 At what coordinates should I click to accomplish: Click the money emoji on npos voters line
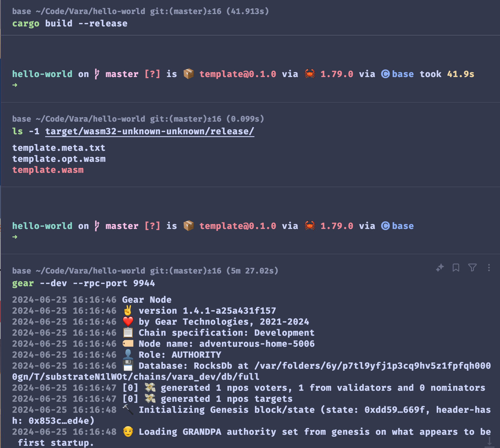coord(150,387)
